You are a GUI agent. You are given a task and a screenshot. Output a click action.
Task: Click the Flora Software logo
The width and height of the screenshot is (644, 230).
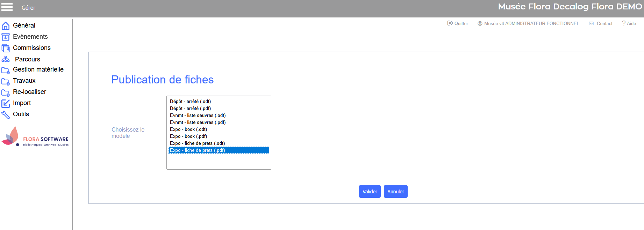pyautogui.click(x=35, y=137)
